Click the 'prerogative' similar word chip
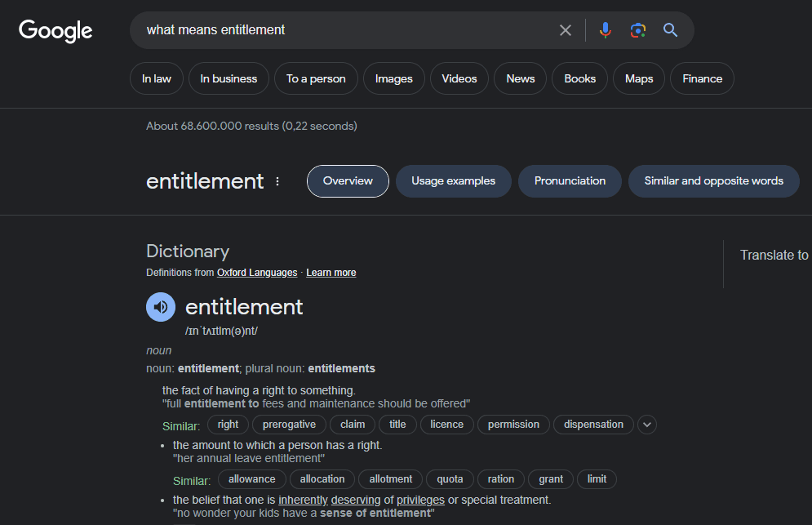The height and width of the screenshot is (525, 812). click(289, 425)
